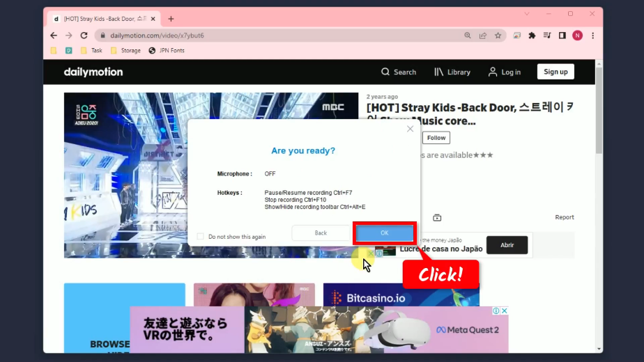644x362 pixels.
Task: Click the dailymotion logo
Action: 93,72
